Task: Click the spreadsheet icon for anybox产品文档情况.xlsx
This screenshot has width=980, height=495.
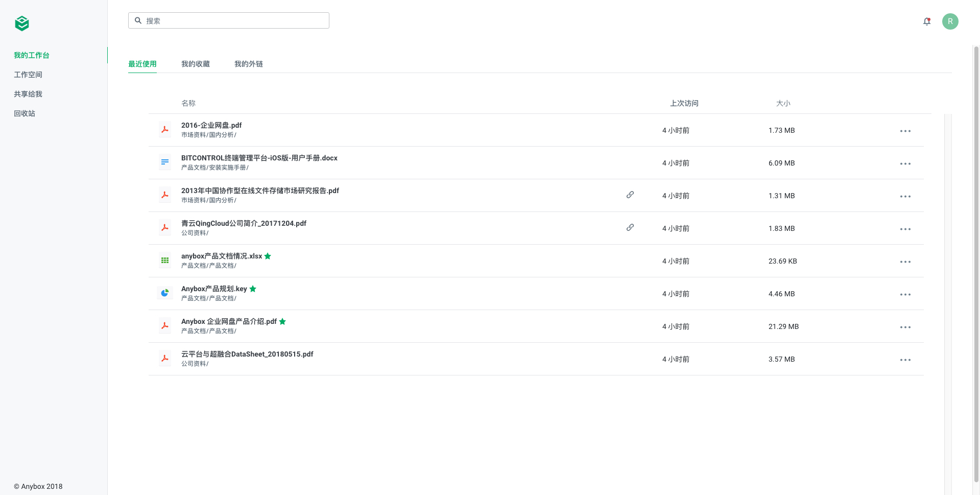Action: [165, 261]
